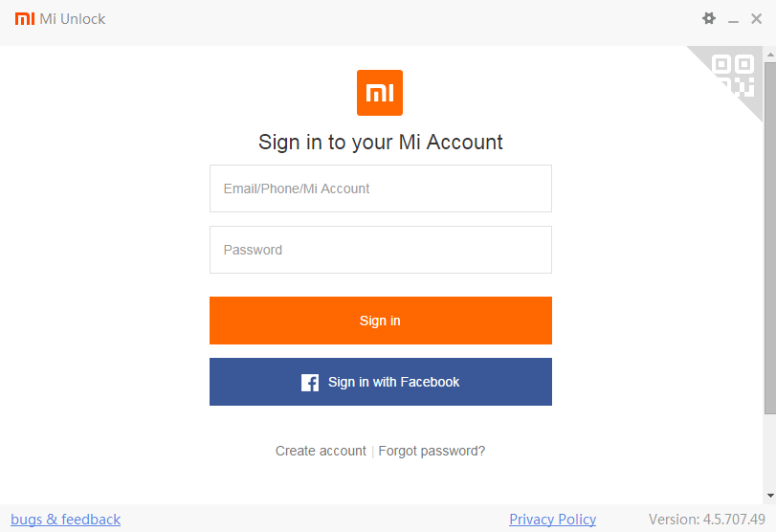Click the Sign in to your Mi Account heading

click(x=380, y=143)
